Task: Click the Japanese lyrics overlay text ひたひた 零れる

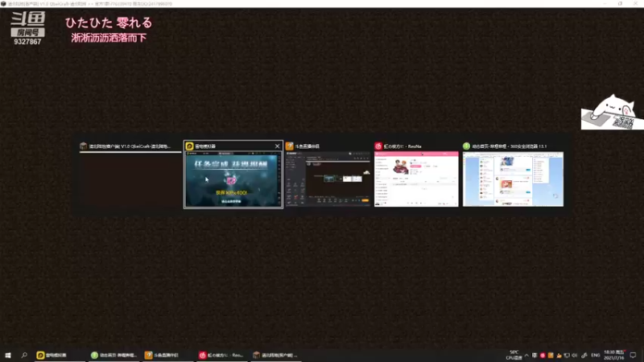Action: [109, 23]
